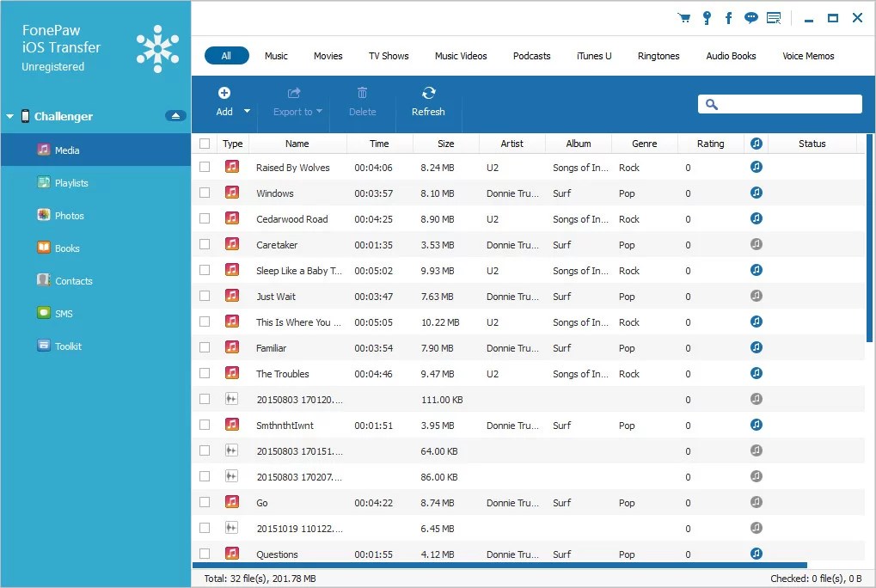This screenshot has width=876, height=588.
Task: Switch to the iTunes U tab
Action: 594,56
